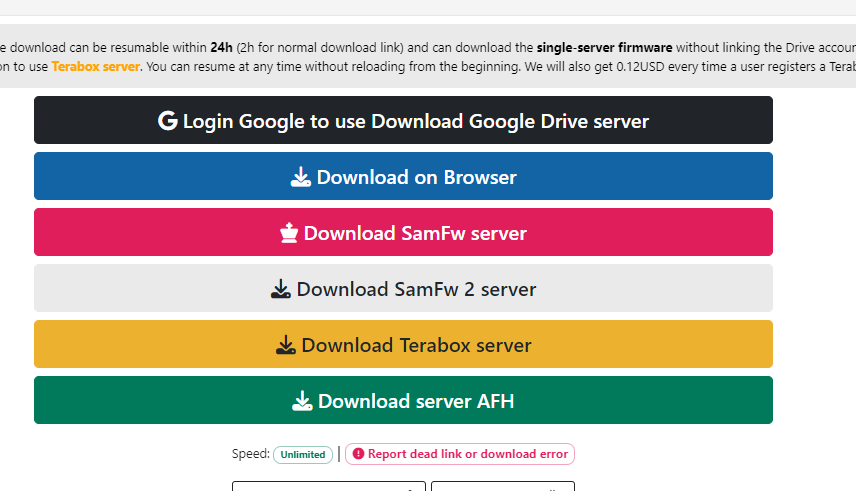Click the green Unlimited speed badge
The width and height of the screenshot is (856, 491).
[x=303, y=454]
